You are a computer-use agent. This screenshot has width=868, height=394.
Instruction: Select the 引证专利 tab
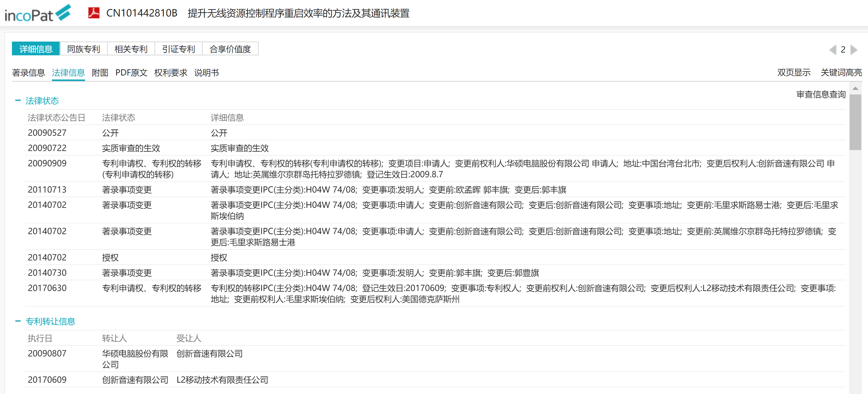(178, 49)
